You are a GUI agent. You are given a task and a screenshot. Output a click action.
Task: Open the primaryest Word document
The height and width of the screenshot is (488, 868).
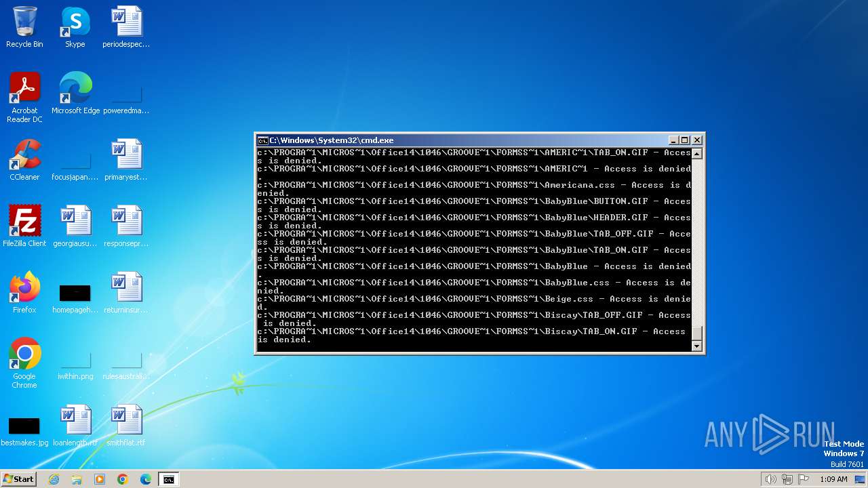126,160
